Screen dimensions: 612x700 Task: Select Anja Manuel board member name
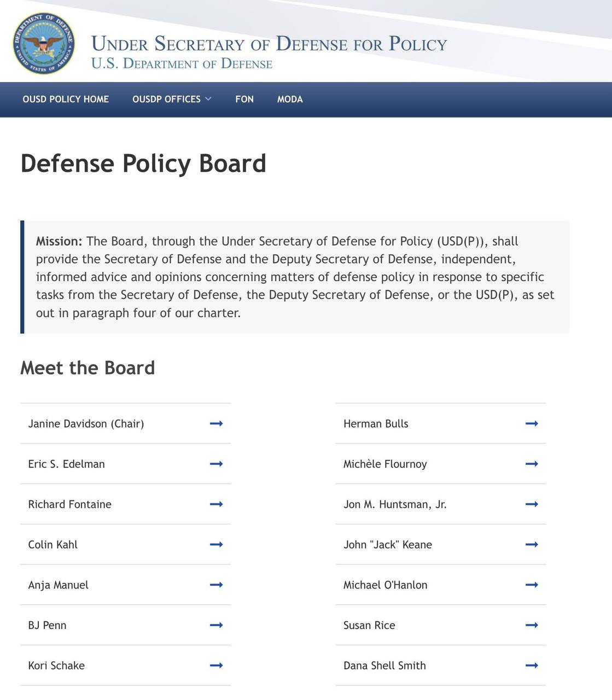coord(58,585)
